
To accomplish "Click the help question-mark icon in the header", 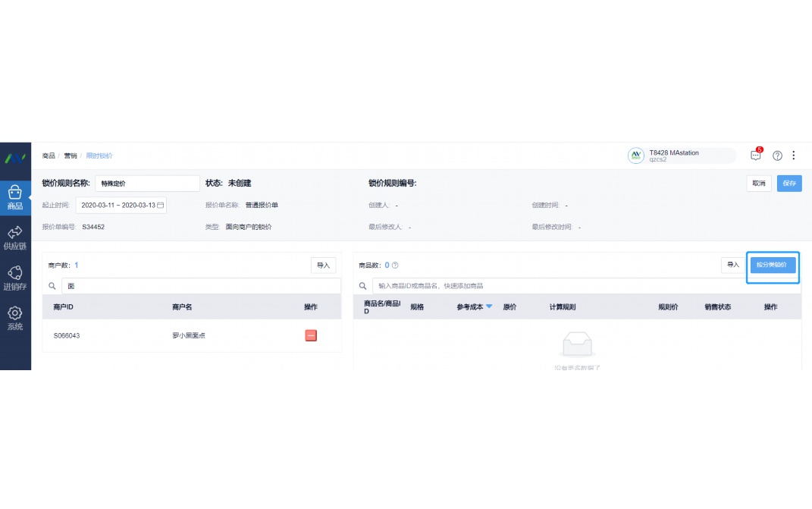I will click(777, 155).
